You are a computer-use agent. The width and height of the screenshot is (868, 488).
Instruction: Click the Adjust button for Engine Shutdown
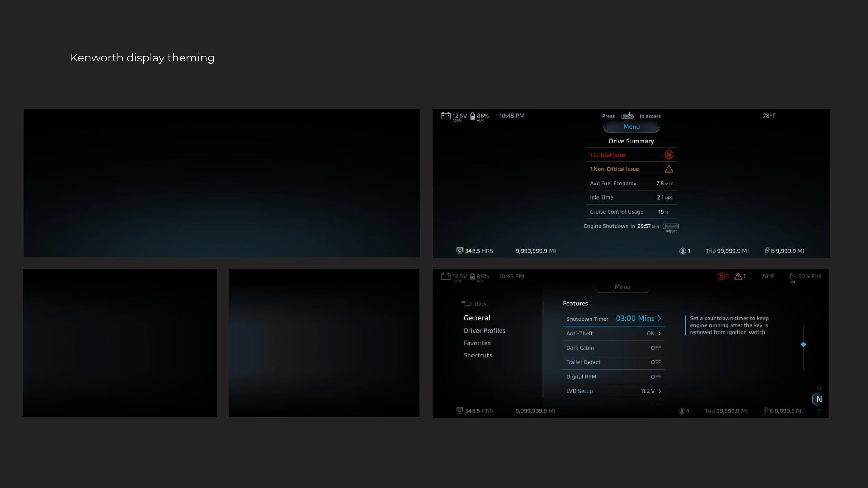click(x=671, y=227)
